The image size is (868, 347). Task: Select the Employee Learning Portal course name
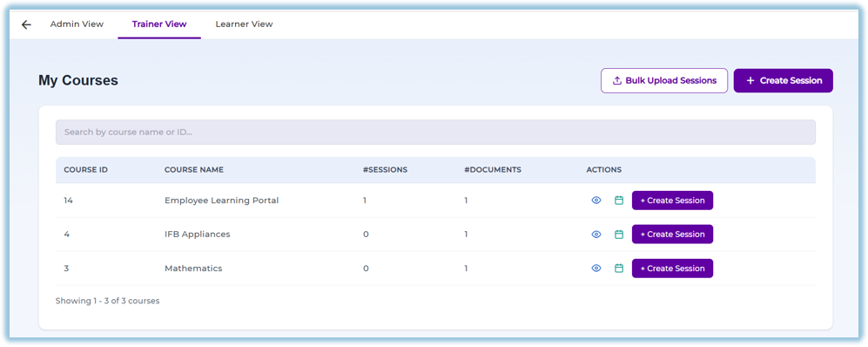(x=221, y=201)
